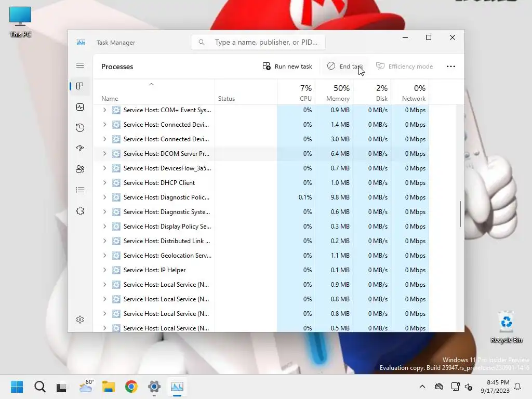Image resolution: width=532 pixels, height=399 pixels.
Task: Click the gear icon of Service Host: DHCP Client
Action: coord(116,183)
